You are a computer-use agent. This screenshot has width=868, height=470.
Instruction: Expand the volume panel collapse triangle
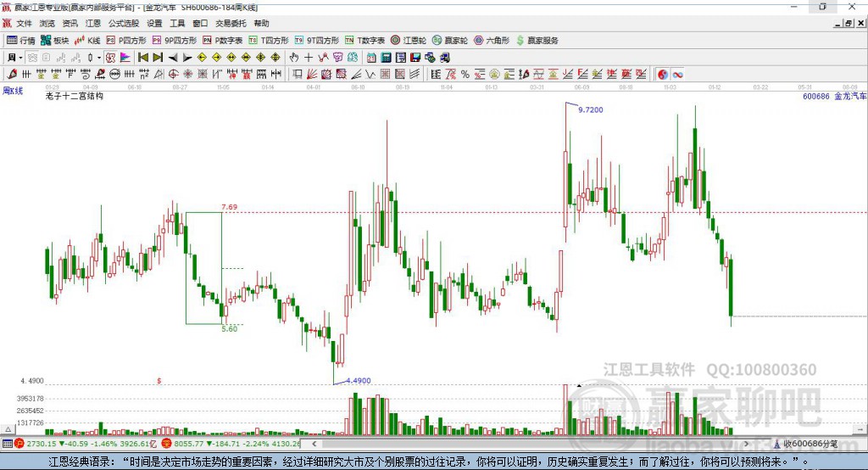click(8, 429)
